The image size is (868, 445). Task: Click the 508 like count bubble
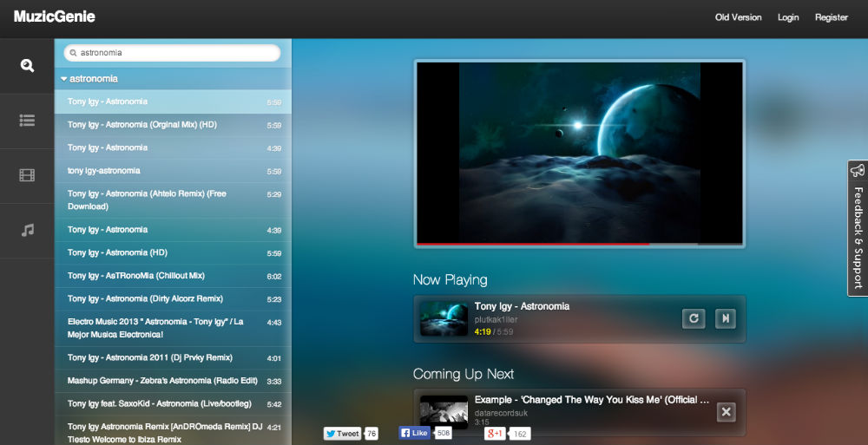point(443,433)
